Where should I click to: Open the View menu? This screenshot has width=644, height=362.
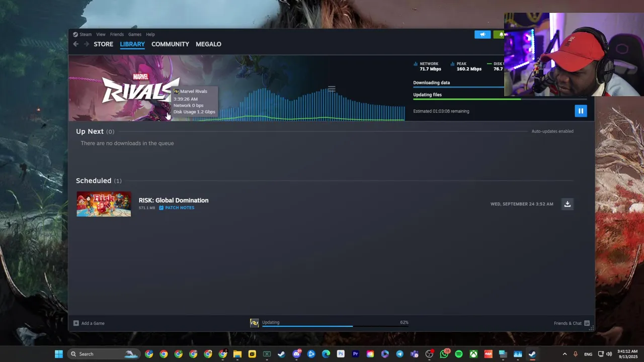click(101, 34)
